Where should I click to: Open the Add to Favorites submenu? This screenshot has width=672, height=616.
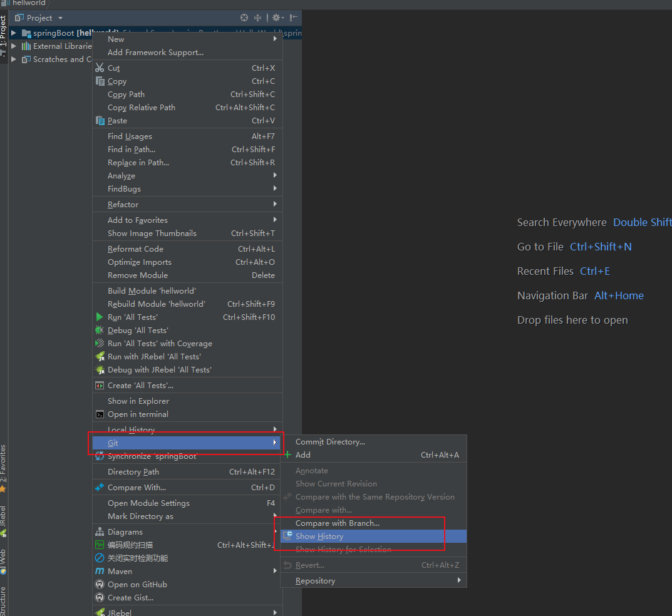[187, 220]
